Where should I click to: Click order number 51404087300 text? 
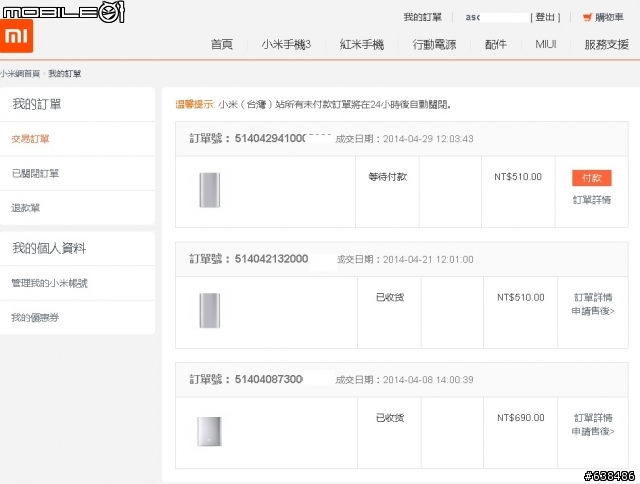click(269, 380)
